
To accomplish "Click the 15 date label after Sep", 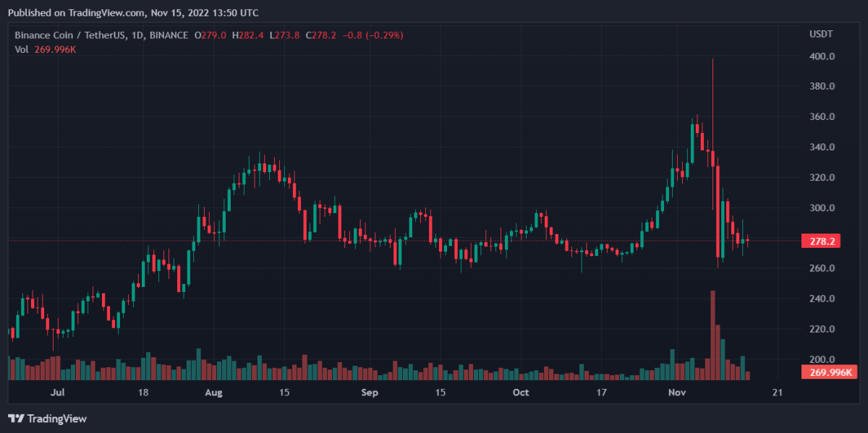I will click(440, 393).
